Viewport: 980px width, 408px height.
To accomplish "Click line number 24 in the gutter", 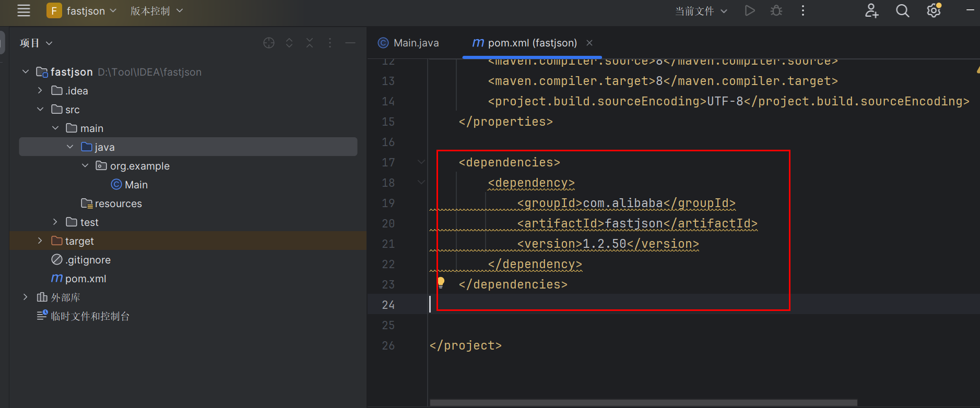I will point(388,305).
